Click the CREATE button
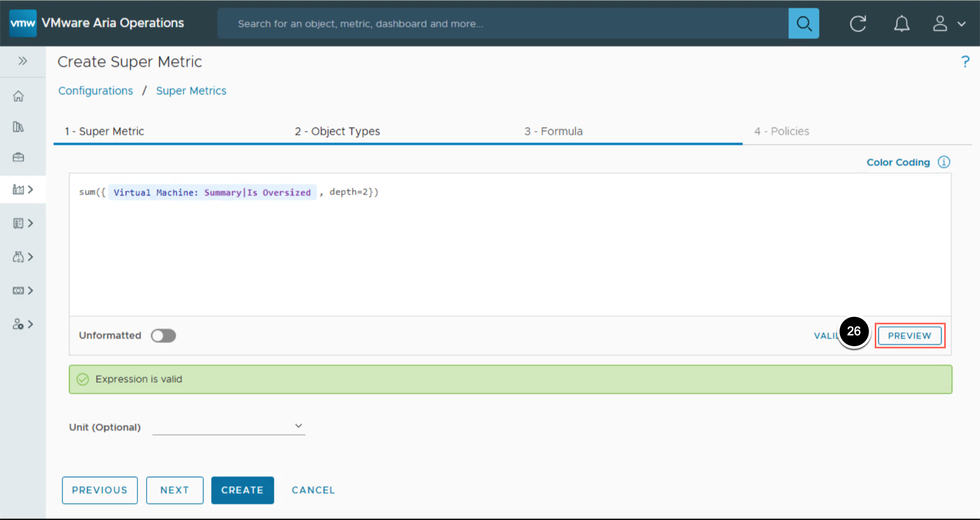This screenshot has height=520, width=980. tap(242, 490)
